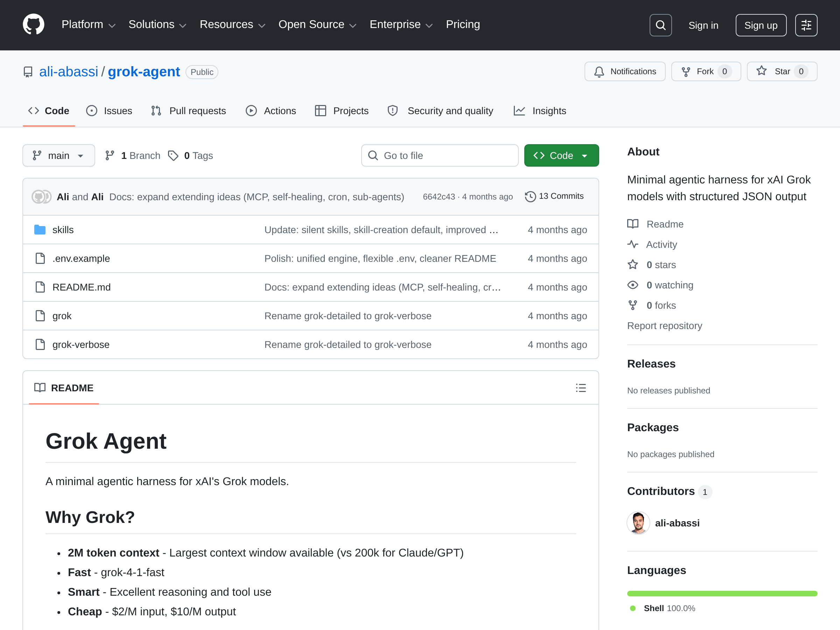Open the README outline list icon
This screenshot has height=630, width=840.
[x=580, y=388]
